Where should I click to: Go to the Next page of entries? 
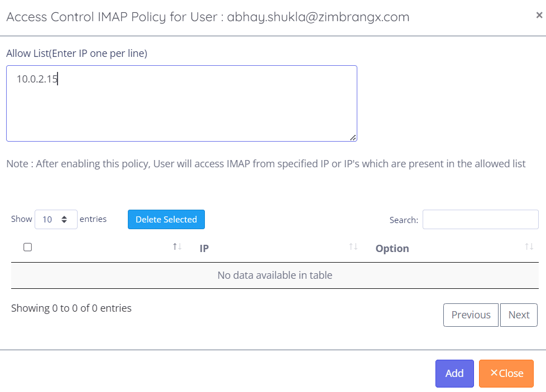click(x=519, y=315)
